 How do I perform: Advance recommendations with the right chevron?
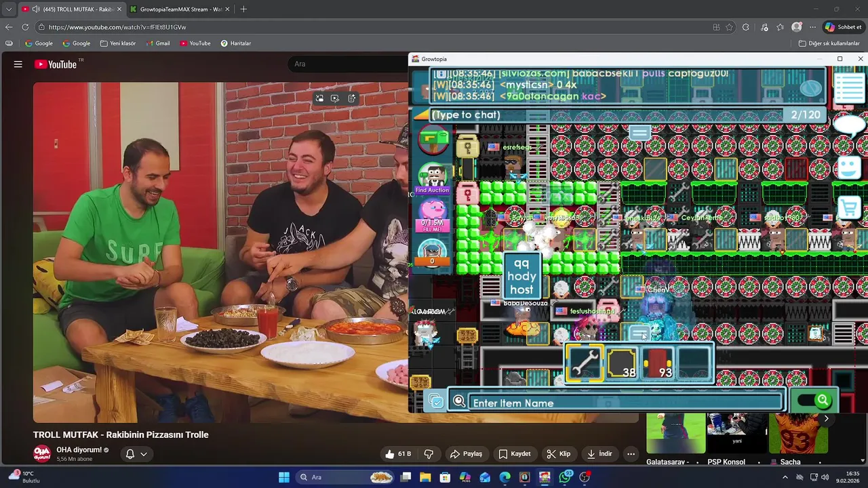826,419
